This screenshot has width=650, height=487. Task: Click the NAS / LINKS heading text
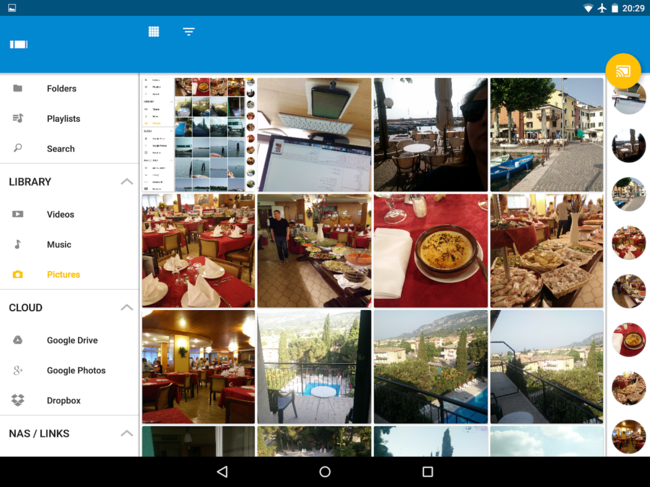39,434
